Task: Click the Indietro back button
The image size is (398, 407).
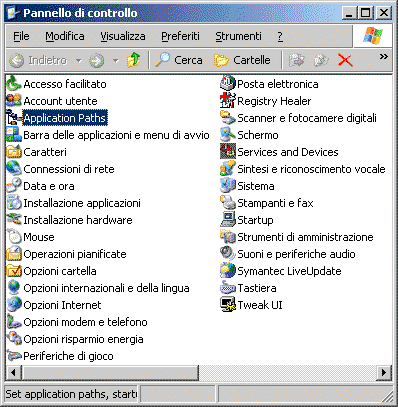Action: 38,60
